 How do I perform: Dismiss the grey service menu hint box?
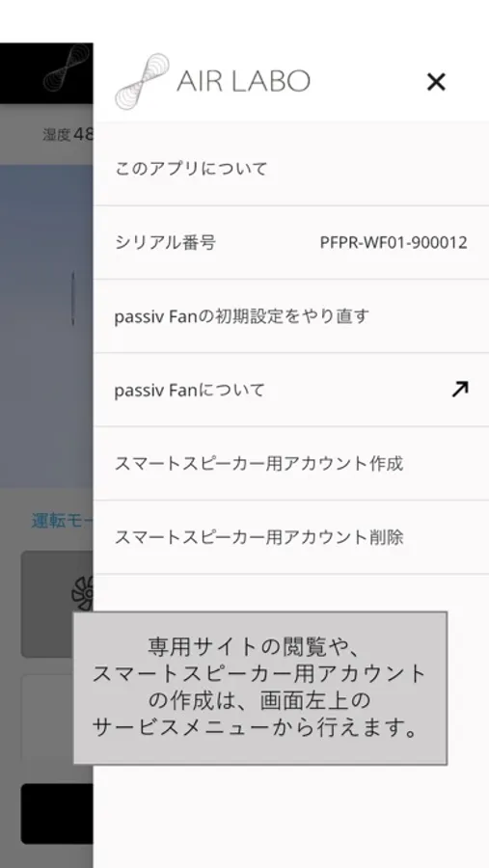point(259,688)
